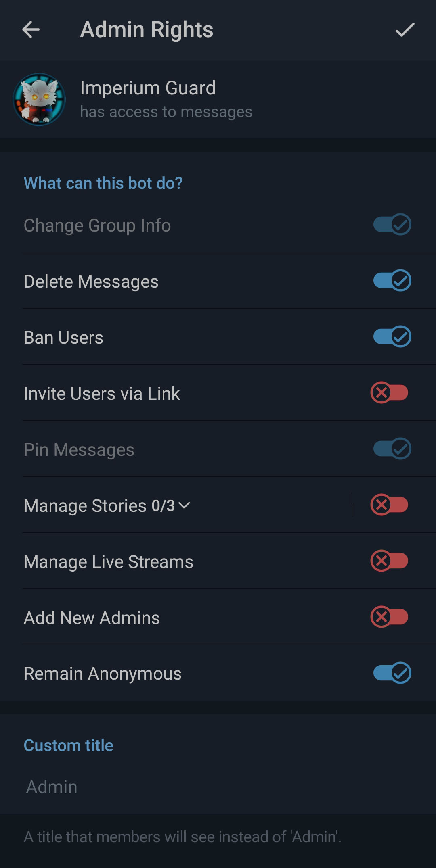This screenshot has height=868, width=436.
Task: Toggle the Change Group Info switch
Action: [392, 225]
